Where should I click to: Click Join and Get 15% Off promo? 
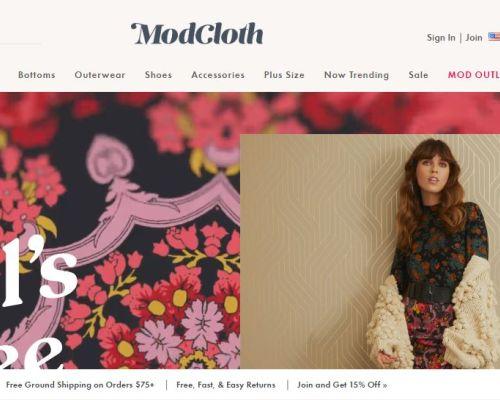point(342,385)
